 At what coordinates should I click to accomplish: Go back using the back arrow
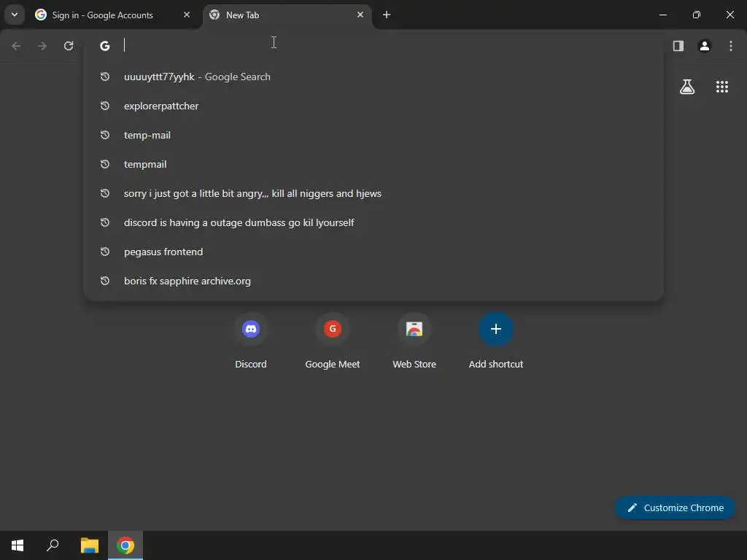pos(16,46)
